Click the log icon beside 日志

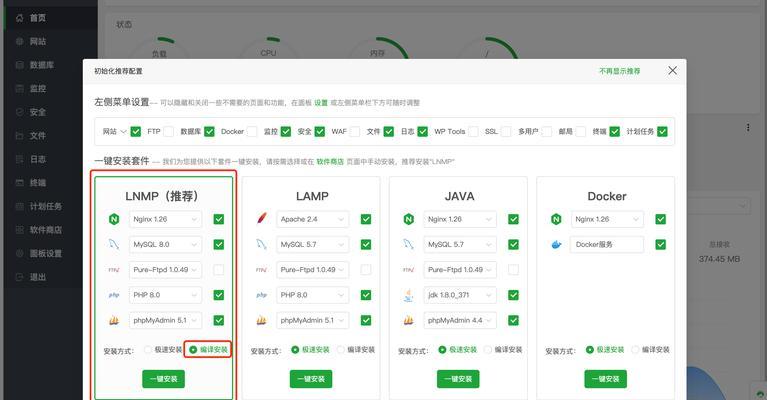click(x=20, y=159)
